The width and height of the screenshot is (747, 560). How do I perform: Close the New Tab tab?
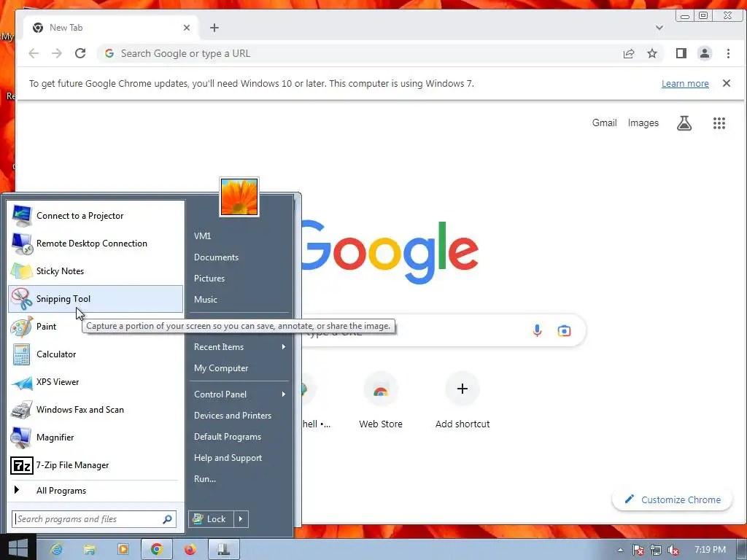click(187, 28)
